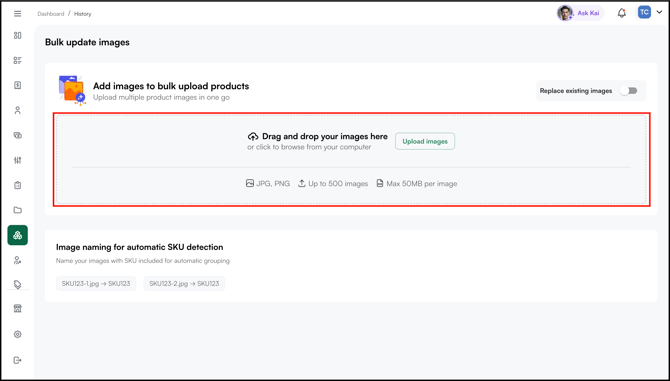The image size is (670, 381).
Task: Click the Upload images button
Action: click(x=425, y=141)
